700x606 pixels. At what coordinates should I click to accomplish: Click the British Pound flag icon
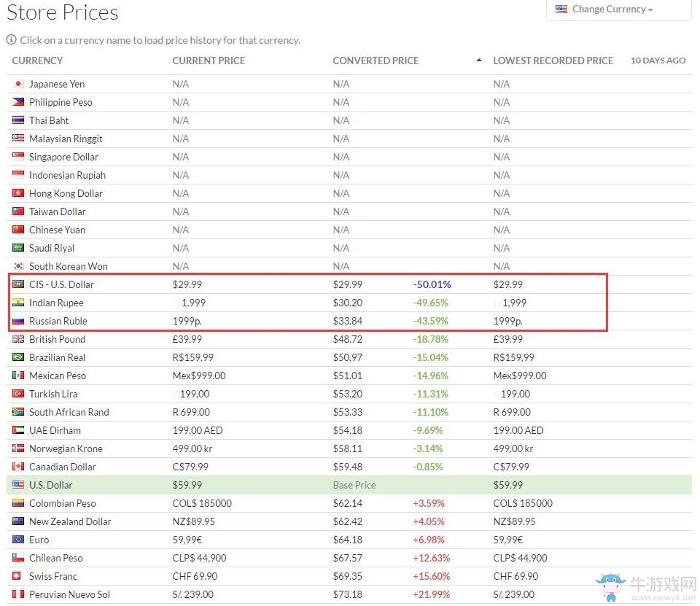pyautogui.click(x=18, y=339)
